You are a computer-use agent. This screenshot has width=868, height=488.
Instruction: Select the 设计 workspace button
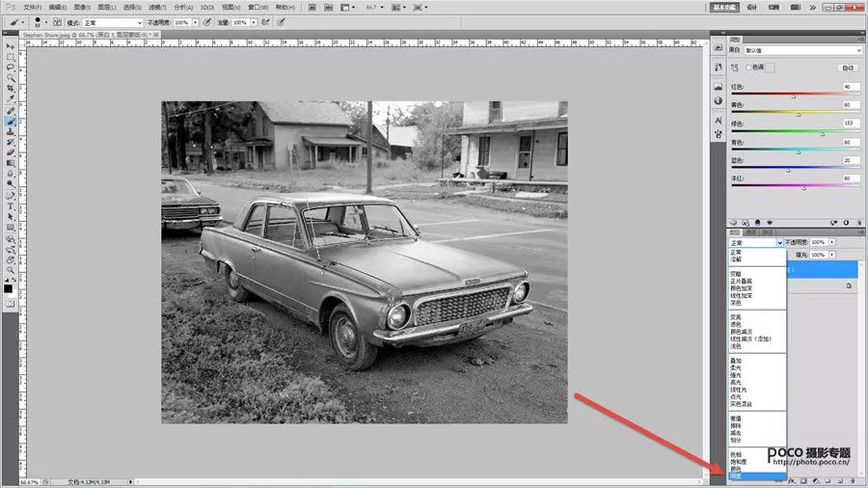coord(751,7)
